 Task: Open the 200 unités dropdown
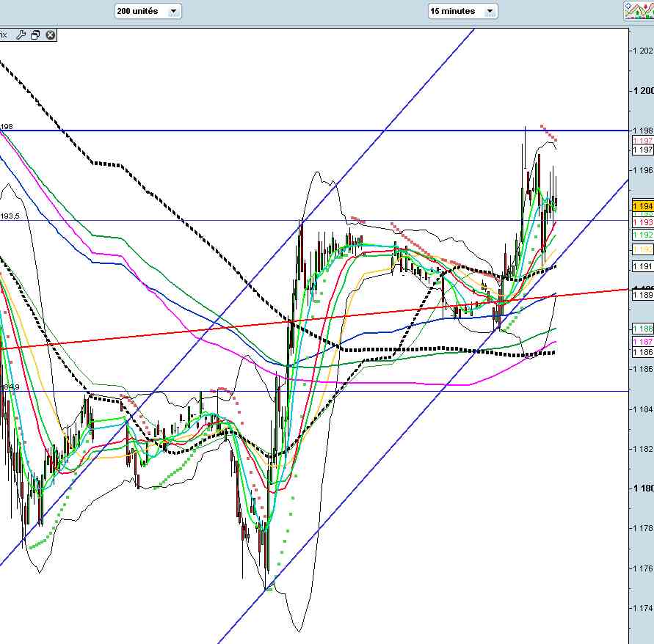click(x=148, y=11)
